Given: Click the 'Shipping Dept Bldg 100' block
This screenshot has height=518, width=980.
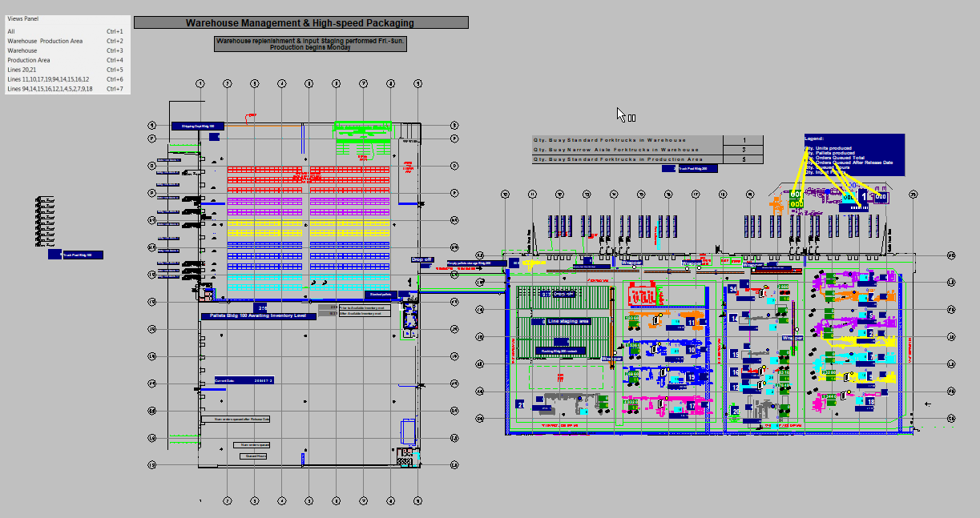Looking at the screenshot, I should [197, 126].
